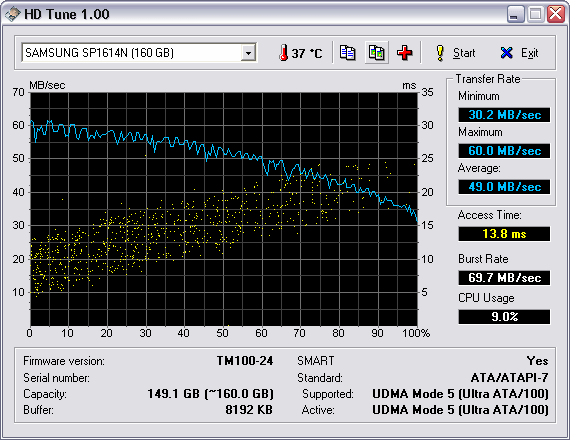
Task: Click the Maximum 60.0 MB/sec readout
Action: coord(504,151)
